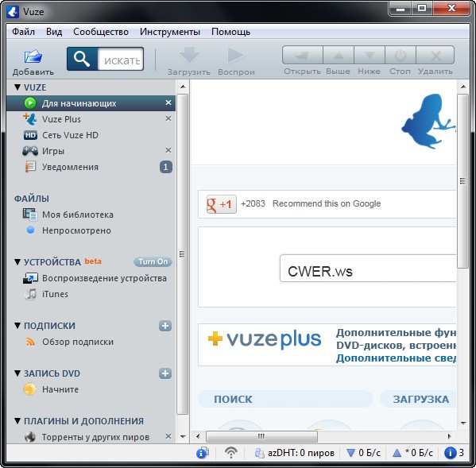Click the Загрузить download arrow icon
476x468 pixels.
click(189, 56)
